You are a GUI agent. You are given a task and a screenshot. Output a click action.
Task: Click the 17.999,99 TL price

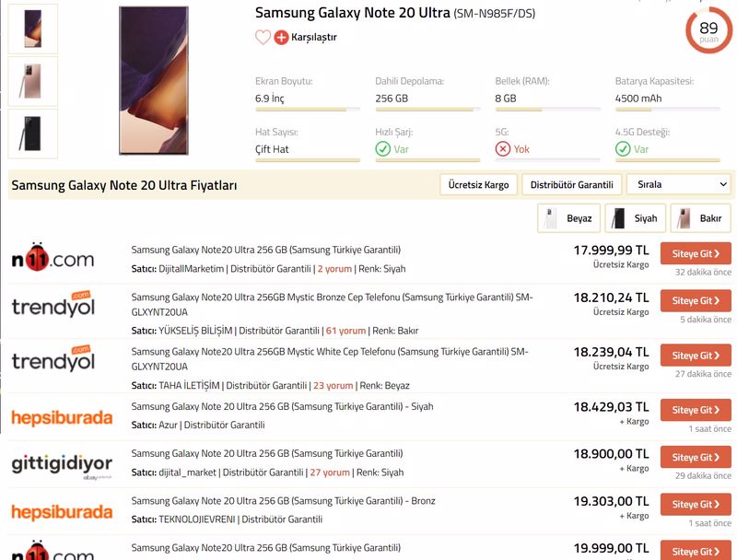pos(611,251)
